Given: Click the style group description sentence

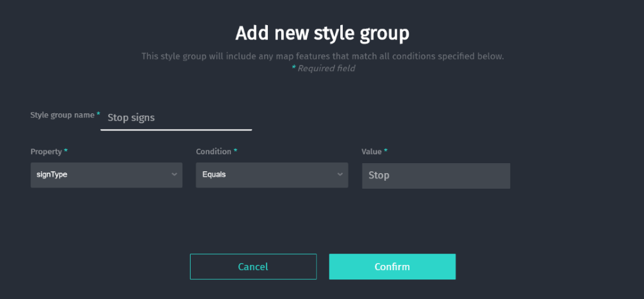Looking at the screenshot, I should 323,57.
